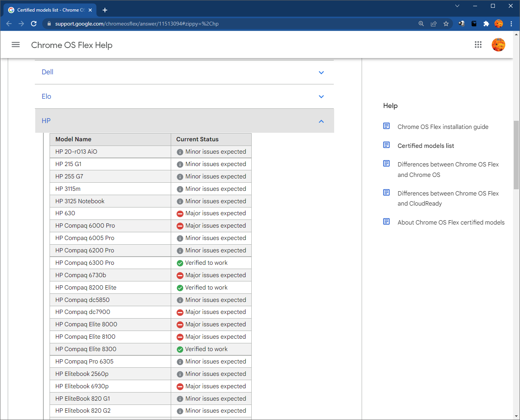Open a new browser tab
The image size is (520, 420).
coord(105,10)
